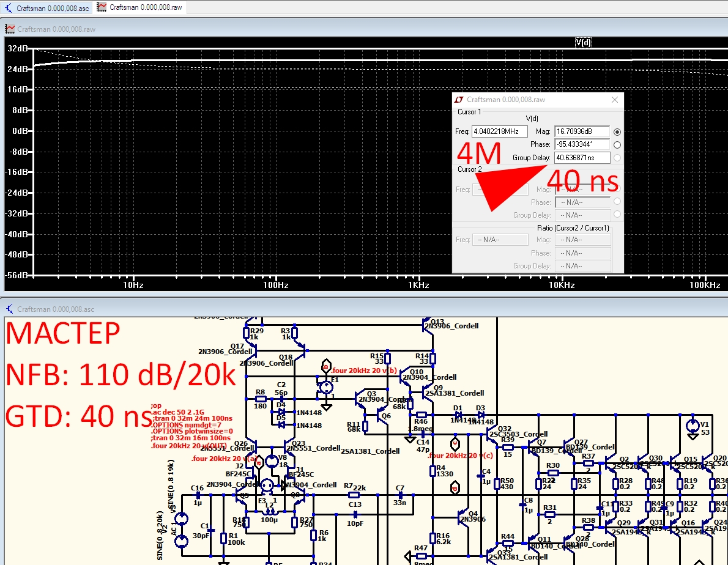
Task: Switch to Craftsman 0.000,008.asc tab
Action: pyautogui.click(x=47, y=8)
